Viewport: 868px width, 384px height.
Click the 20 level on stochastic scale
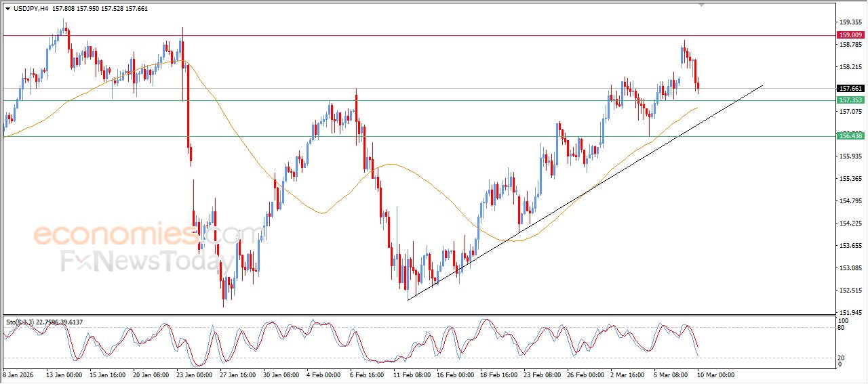pos(843,357)
